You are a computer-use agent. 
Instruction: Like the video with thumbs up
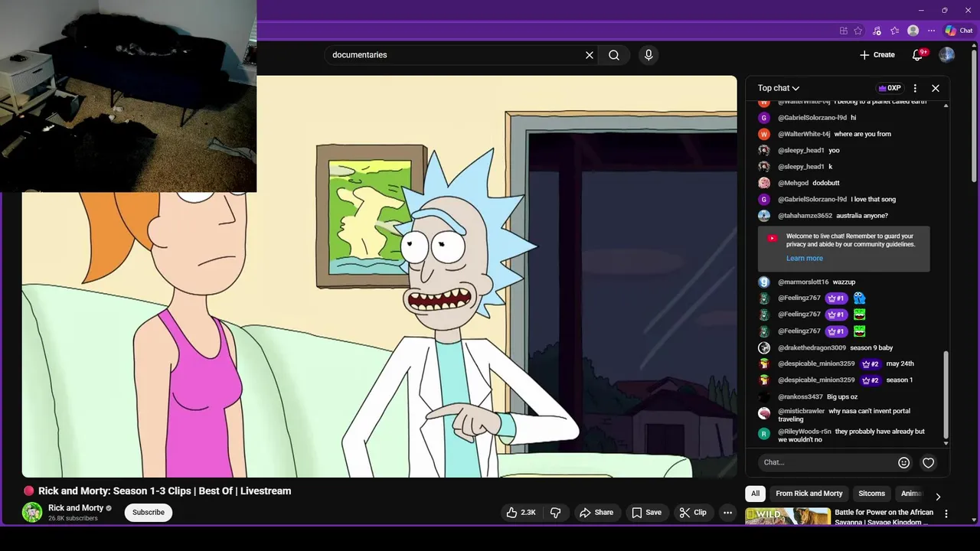[520, 513]
